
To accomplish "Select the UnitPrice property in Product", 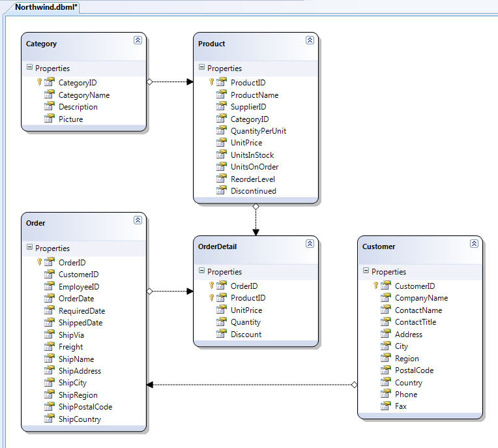I will coord(246,143).
